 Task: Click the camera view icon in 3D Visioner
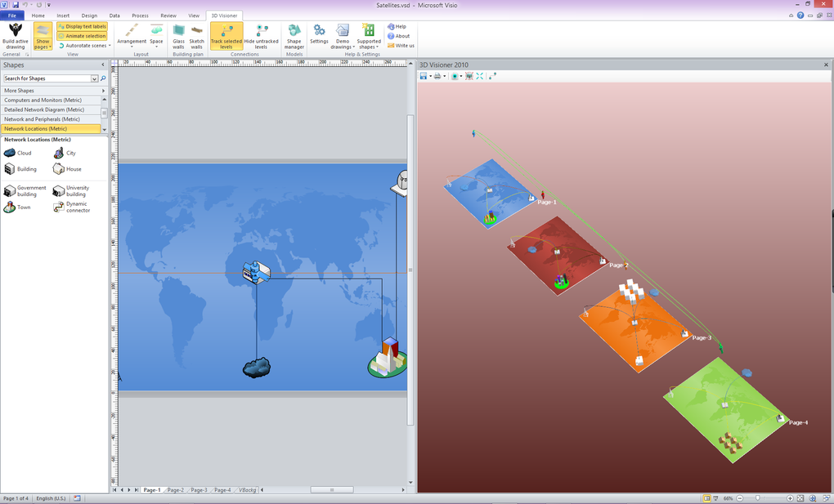[x=455, y=76]
